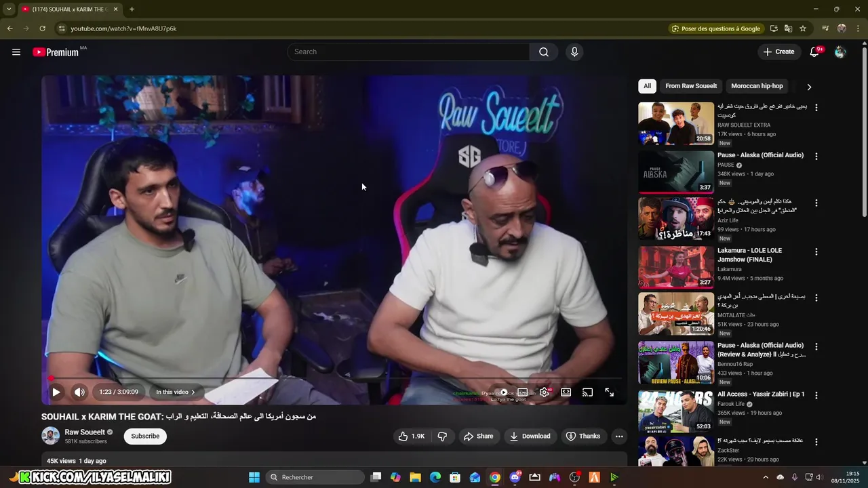The image size is (868, 488).
Task: Select 'From Raw Soueelt' chip
Action: pyautogui.click(x=691, y=86)
